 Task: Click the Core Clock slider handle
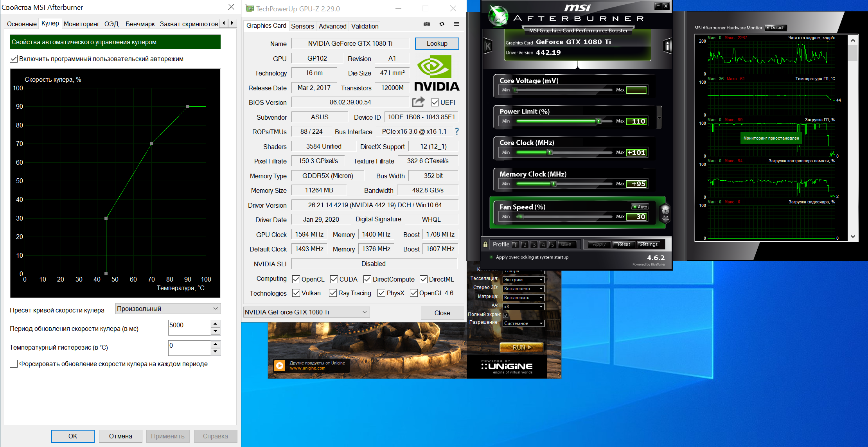click(x=550, y=153)
